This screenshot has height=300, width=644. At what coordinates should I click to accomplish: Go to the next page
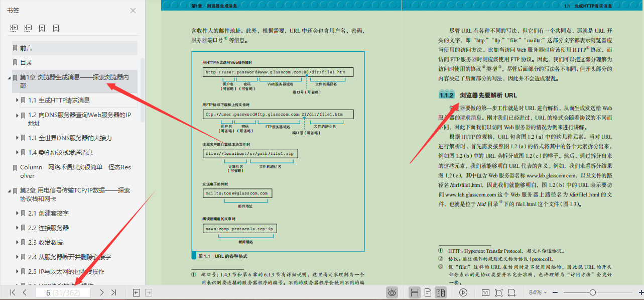[x=102, y=292]
